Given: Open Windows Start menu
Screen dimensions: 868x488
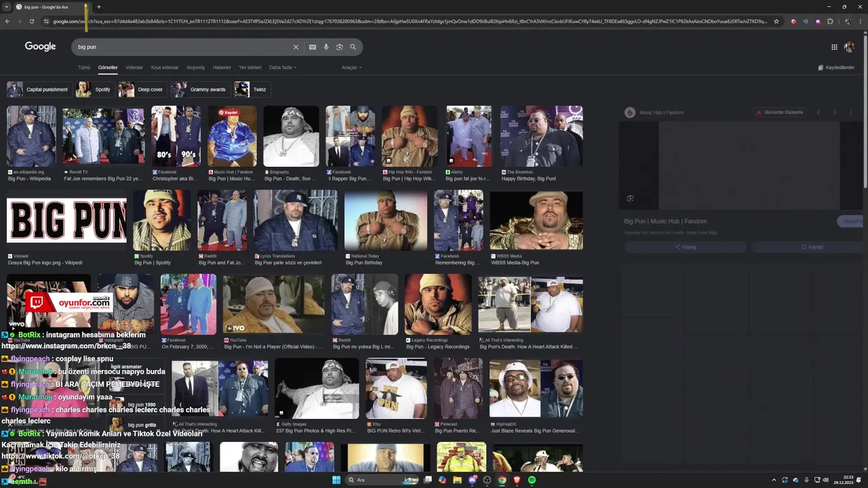Looking at the screenshot, I should 336,480.
